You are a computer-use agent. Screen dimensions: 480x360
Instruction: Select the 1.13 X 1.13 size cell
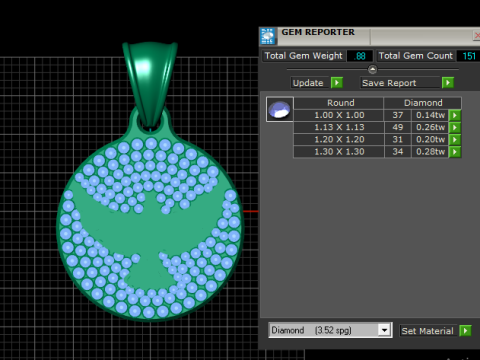(x=339, y=127)
